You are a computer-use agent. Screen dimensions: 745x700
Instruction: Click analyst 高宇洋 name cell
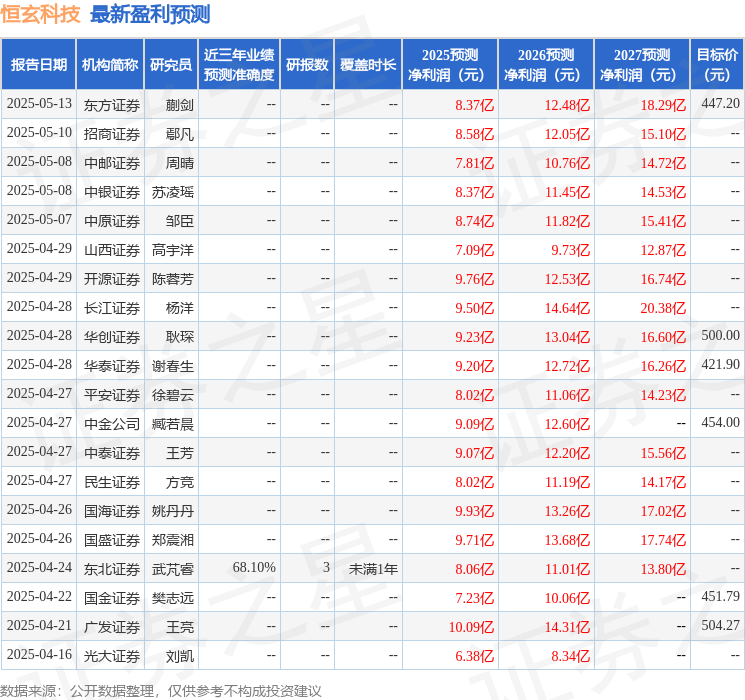coord(173,250)
